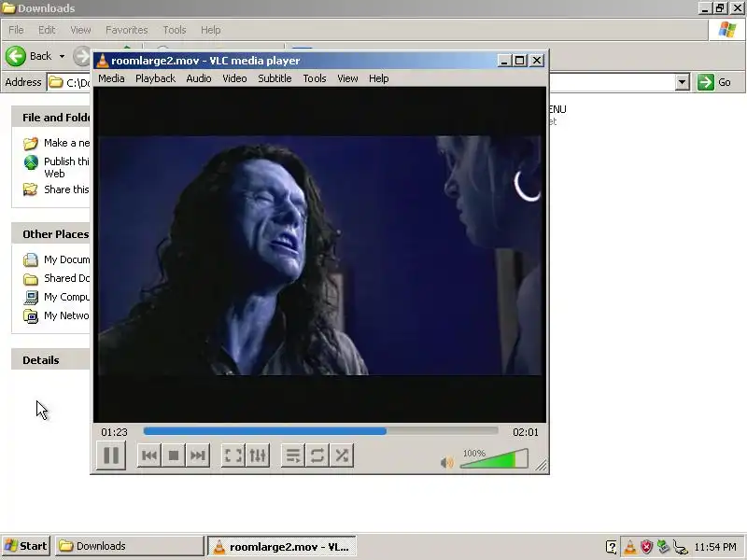
Task: Click the Go button in Explorer
Action: tap(714, 82)
